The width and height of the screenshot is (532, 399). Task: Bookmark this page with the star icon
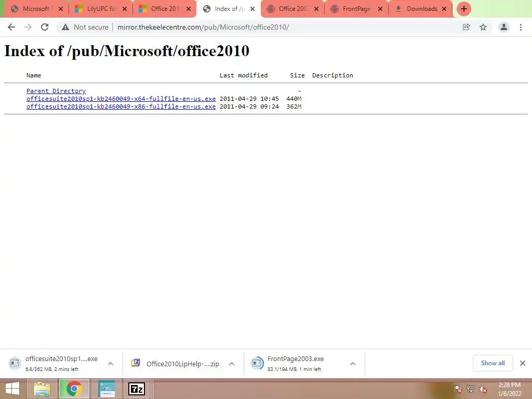tap(483, 27)
